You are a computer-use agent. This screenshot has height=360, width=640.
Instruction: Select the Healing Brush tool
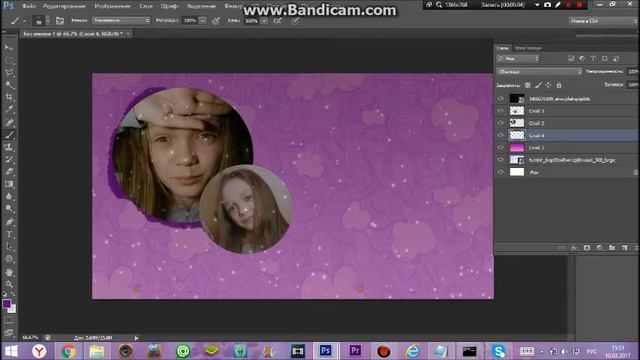pos(9,122)
